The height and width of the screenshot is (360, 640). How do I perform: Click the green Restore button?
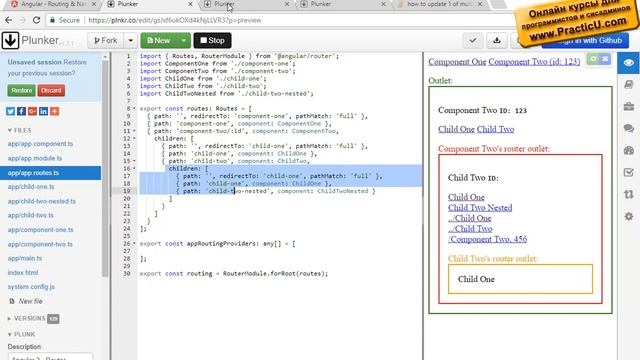pyautogui.click(x=21, y=90)
